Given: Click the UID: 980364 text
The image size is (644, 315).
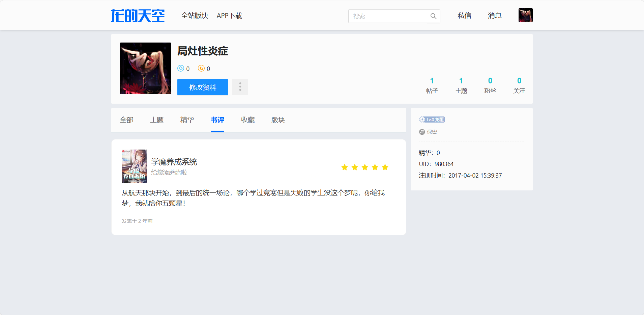Looking at the screenshot, I should coord(436,164).
